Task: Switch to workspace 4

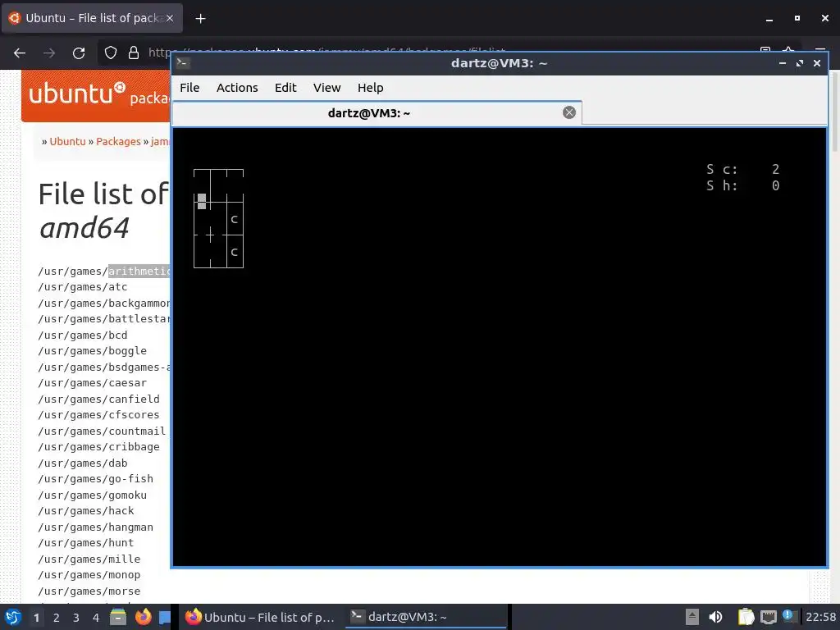Action: coord(96,618)
